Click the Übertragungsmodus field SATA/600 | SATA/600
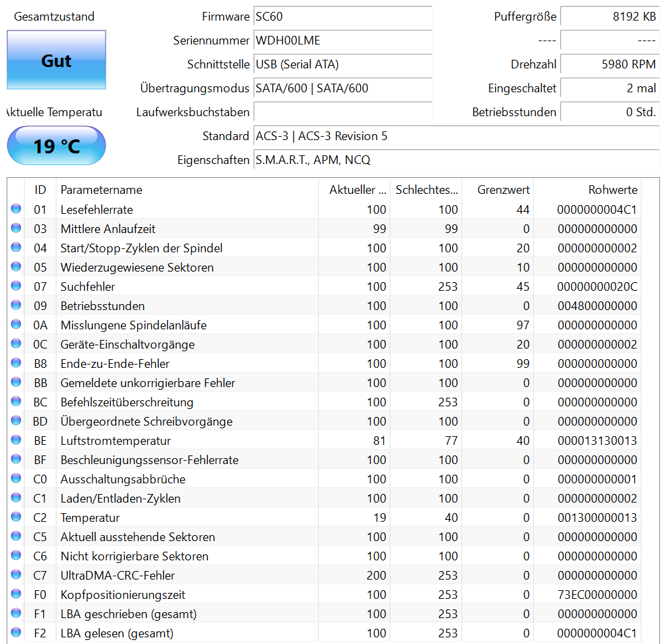Viewport: 664px width, 644px height. coord(343,88)
